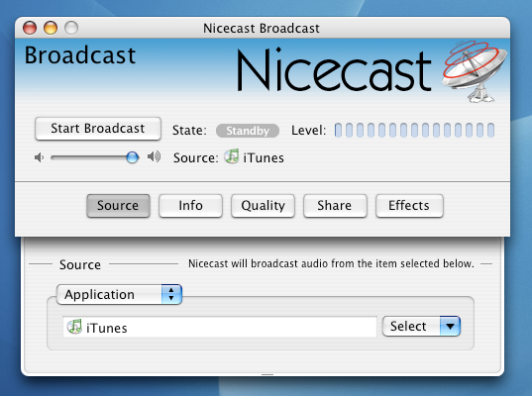Viewport: 532px width, 396px height.
Task: Switch to the Info tab
Action: pos(190,206)
